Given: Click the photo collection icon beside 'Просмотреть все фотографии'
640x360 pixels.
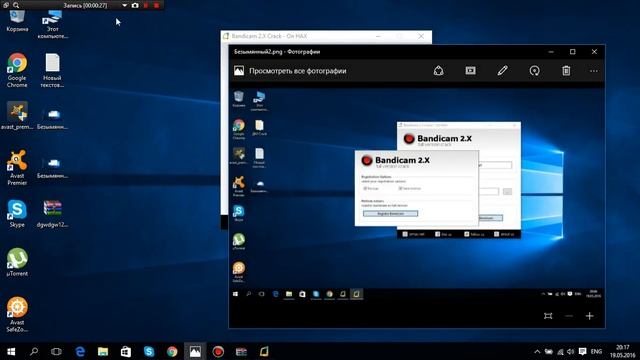Looking at the screenshot, I should pos(239,71).
